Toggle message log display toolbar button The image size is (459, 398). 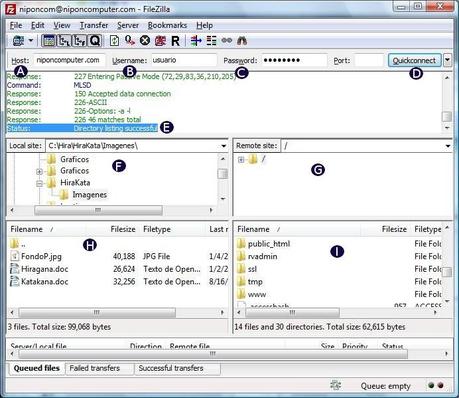tap(49, 41)
